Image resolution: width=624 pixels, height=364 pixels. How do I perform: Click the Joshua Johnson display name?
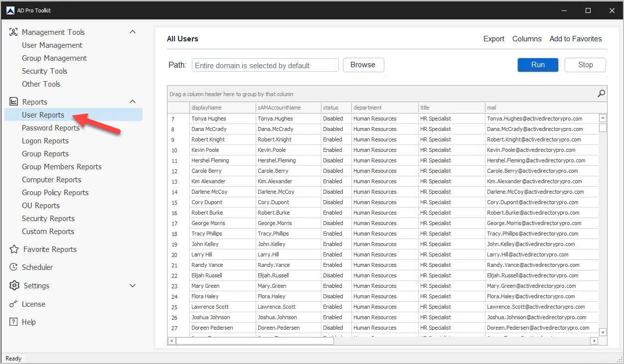click(x=211, y=317)
